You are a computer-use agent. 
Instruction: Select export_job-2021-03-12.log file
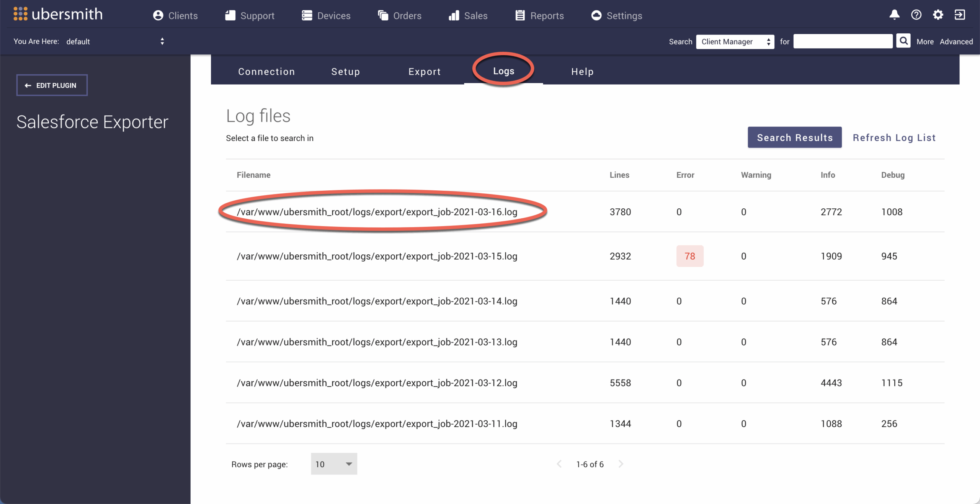tap(377, 383)
